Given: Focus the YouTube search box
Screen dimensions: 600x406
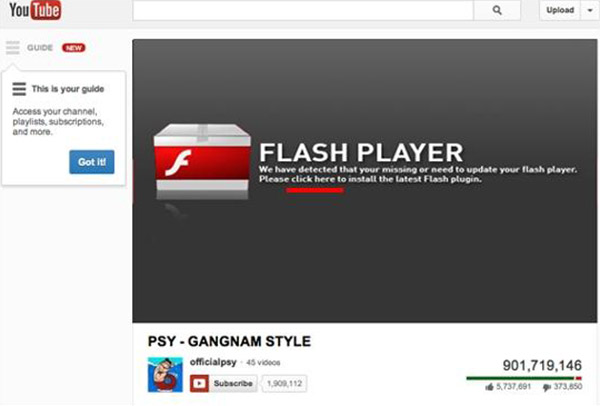Looking at the screenshot, I should pos(303,10).
